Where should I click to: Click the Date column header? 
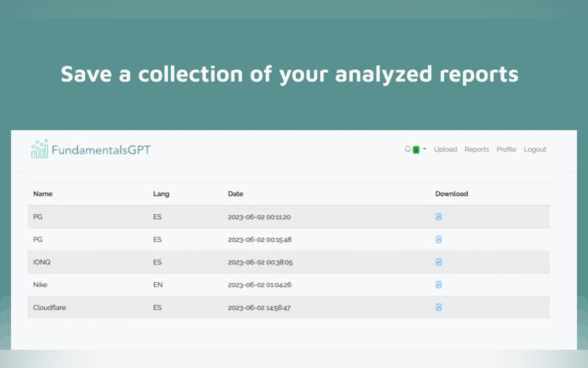(x=235, y=194)
